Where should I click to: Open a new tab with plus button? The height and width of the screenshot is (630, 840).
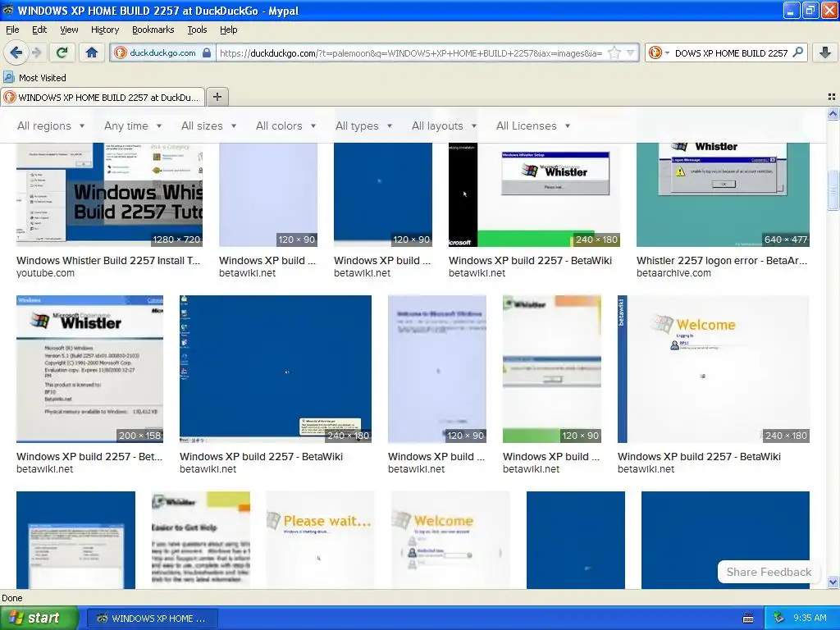coord(217,97)
